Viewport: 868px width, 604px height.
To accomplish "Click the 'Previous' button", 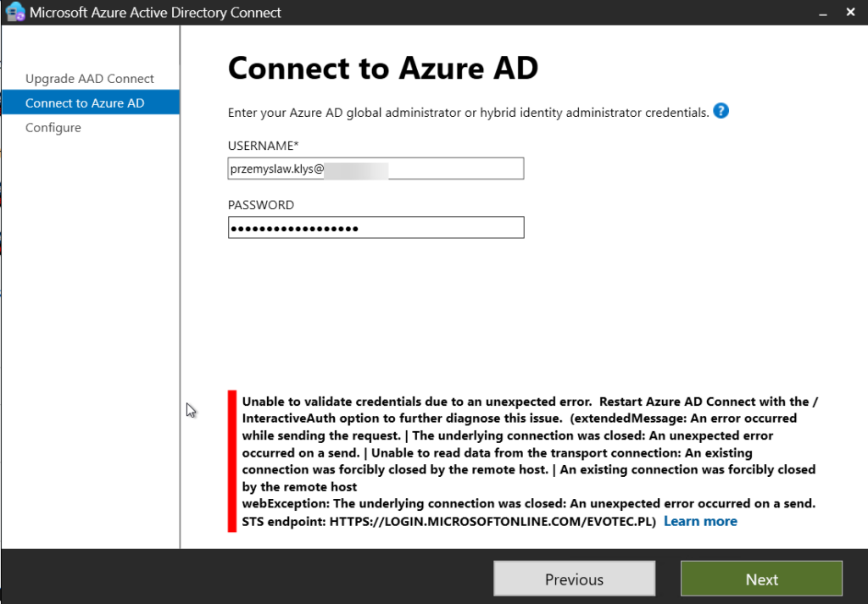I will (574, 579).
